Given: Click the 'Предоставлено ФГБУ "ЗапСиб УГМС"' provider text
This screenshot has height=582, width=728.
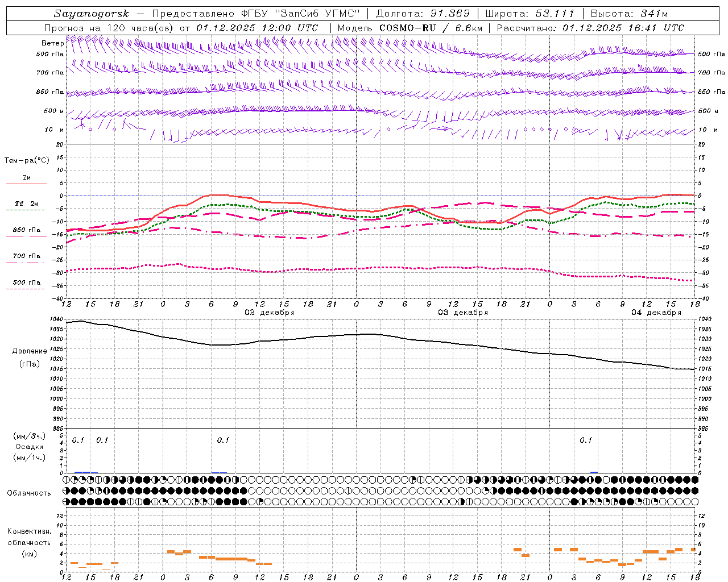Looking at the screenshot, I should point(255,14).
